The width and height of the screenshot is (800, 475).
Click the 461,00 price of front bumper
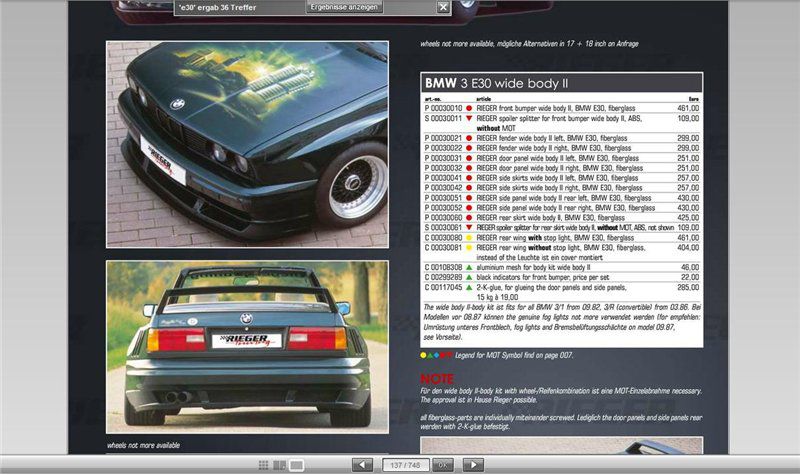coord(688,108)
